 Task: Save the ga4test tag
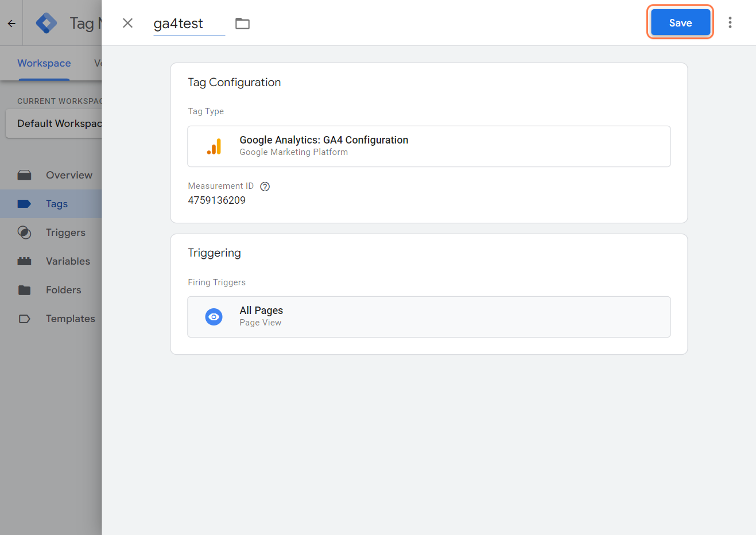tap(680, 22)
